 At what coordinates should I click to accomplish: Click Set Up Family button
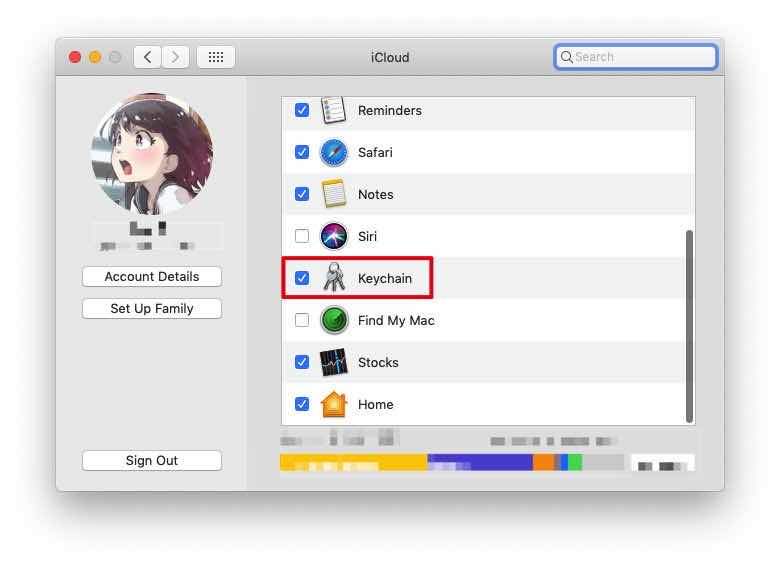(152, 308)
